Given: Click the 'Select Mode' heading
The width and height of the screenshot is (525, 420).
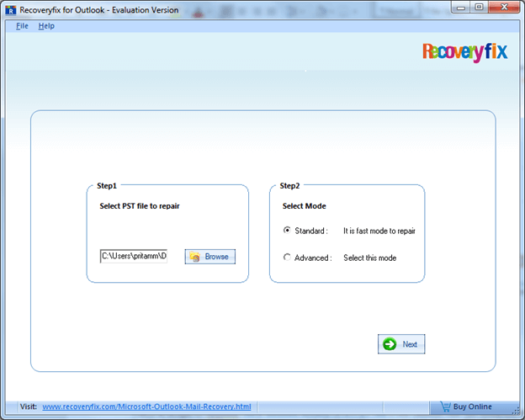Looking at the screenshot, I should tap(304, 206).
